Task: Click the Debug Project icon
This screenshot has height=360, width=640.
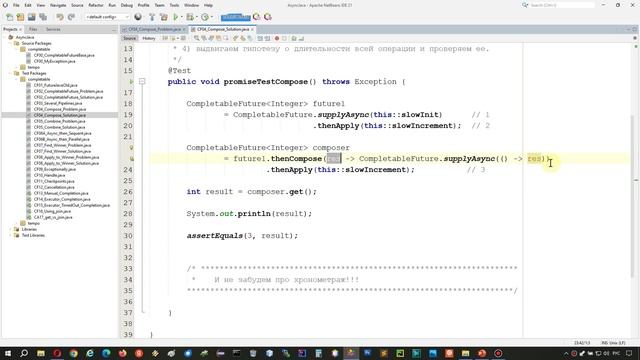Action: 190,17
